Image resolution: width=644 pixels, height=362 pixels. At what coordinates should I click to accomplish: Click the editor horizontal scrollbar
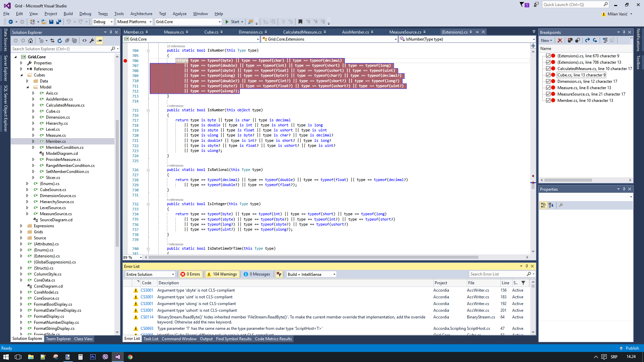(x=313, y=257)
